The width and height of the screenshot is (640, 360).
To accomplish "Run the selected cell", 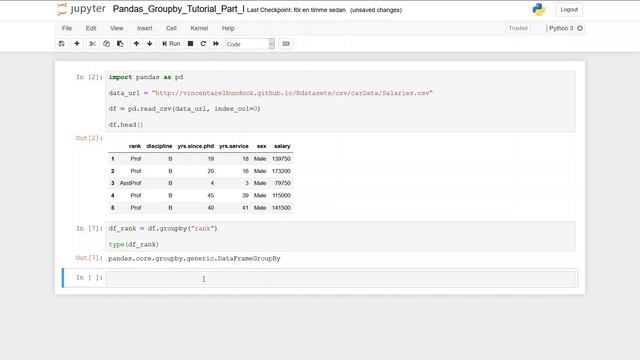I will point(171,44).
